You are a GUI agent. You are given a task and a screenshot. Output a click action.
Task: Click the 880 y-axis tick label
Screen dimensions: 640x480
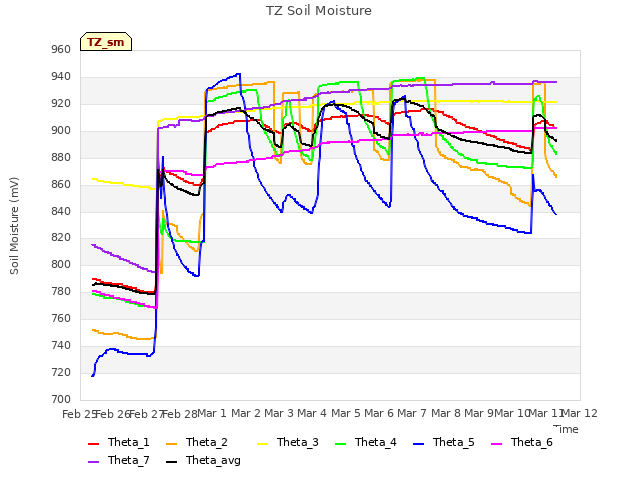click(x=61, y=158)
